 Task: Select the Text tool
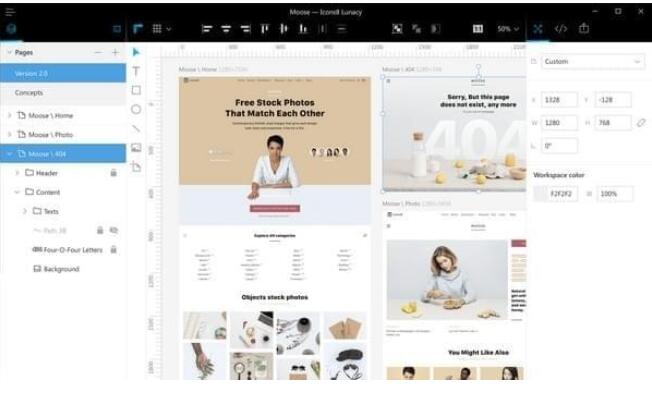(x=136, y=71)
